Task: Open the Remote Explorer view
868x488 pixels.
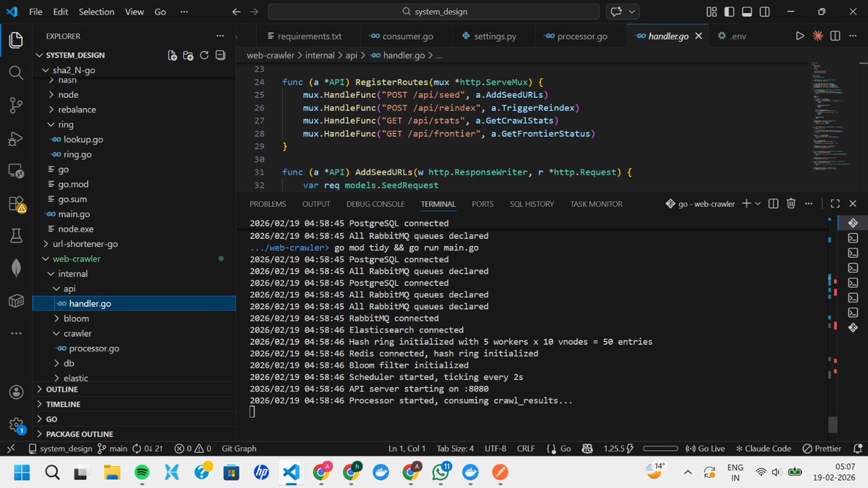Action: [16, 172]
